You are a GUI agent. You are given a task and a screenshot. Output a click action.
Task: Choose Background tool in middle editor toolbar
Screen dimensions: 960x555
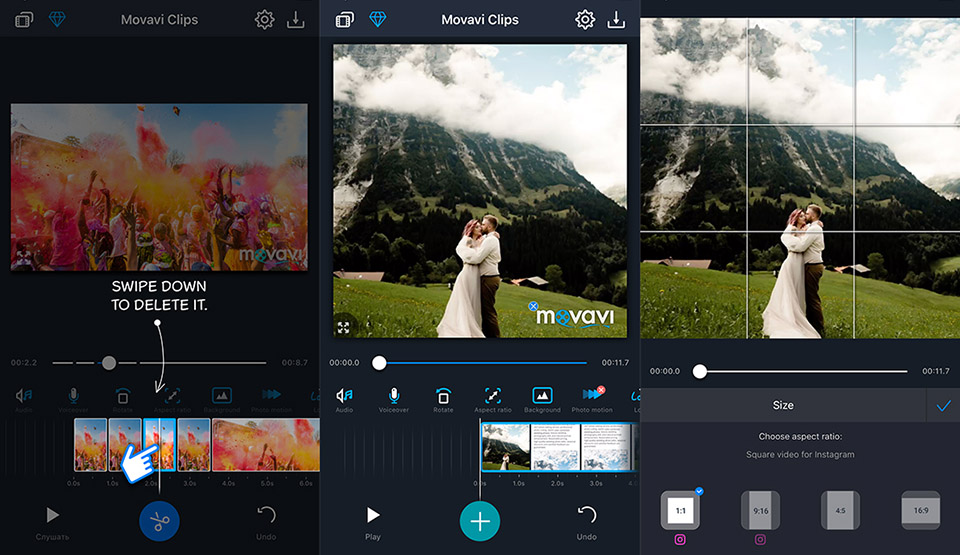click(x=542, y=398)
